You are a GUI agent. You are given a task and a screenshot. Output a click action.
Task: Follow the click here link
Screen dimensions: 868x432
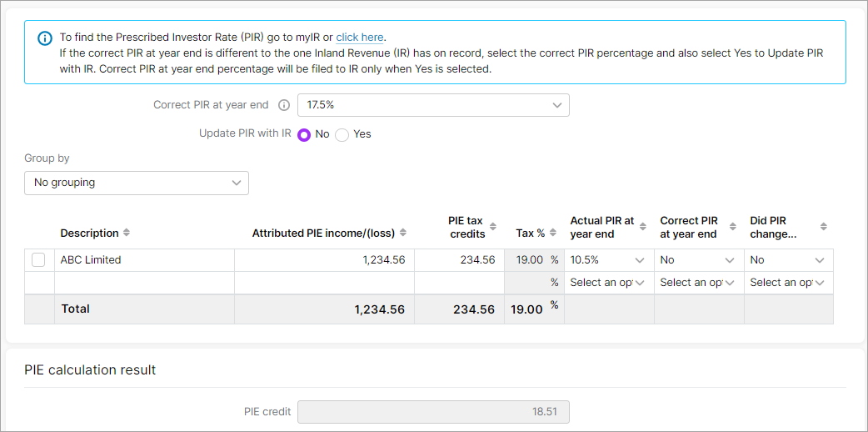coord(359,38)
